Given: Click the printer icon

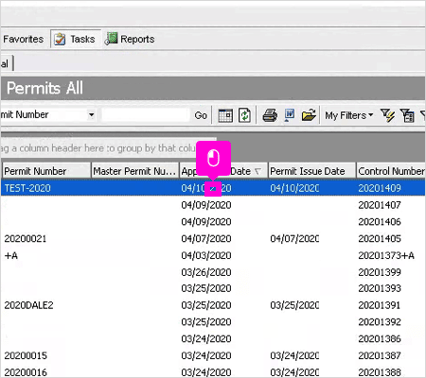Looking at the screenshot, I should click(x=270, y=115).
